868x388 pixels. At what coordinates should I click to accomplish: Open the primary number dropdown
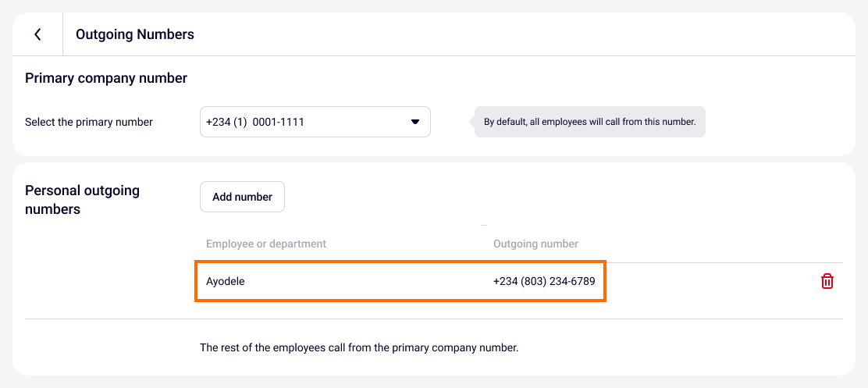tap(315, 122)
